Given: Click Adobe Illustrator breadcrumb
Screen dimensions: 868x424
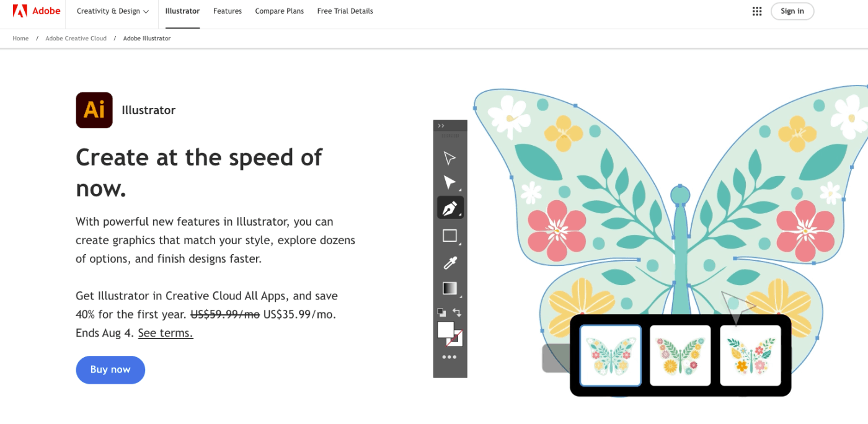Looking at the screenshot, I should click(x=147, y=38).
